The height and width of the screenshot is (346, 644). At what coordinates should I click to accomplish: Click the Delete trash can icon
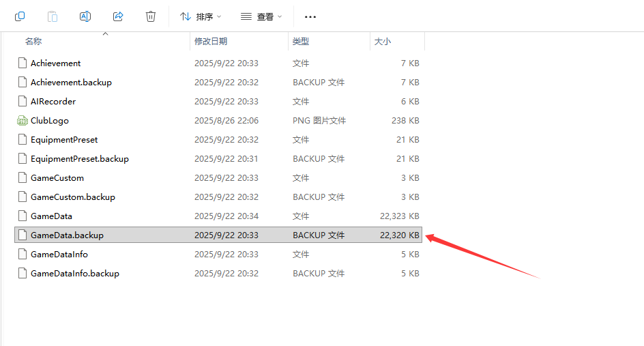point(151,16)
